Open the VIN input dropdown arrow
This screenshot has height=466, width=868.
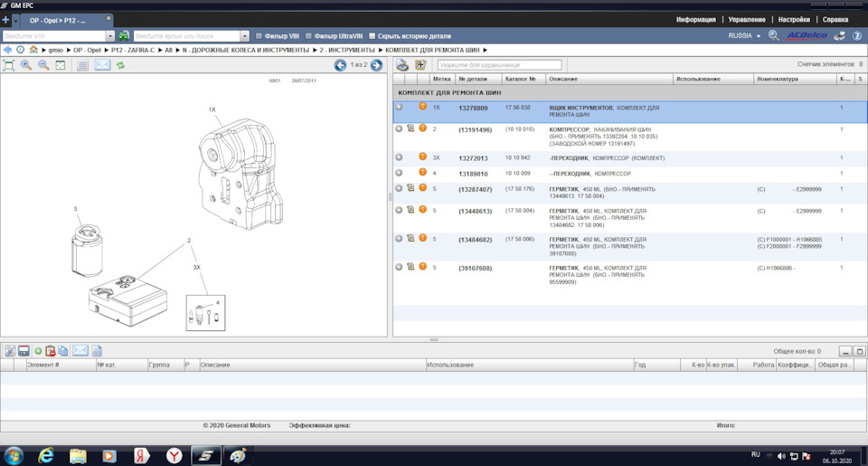point(109,35)
